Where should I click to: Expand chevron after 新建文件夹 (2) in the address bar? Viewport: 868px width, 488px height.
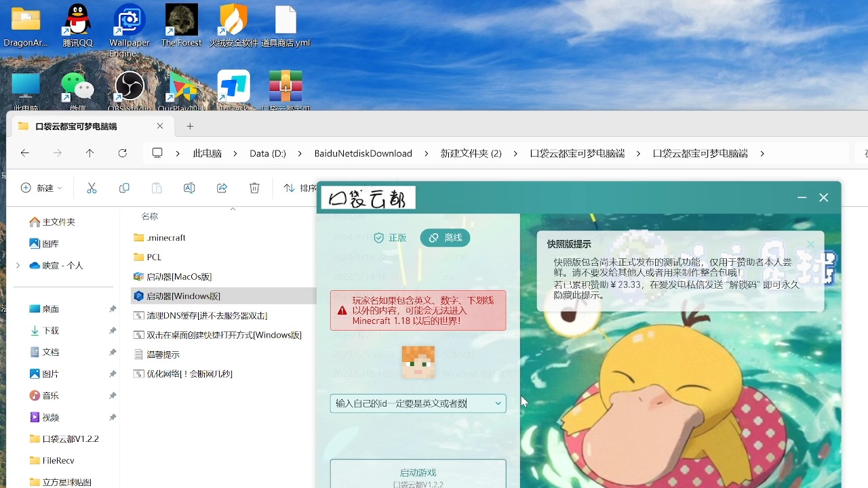[516, 154]
